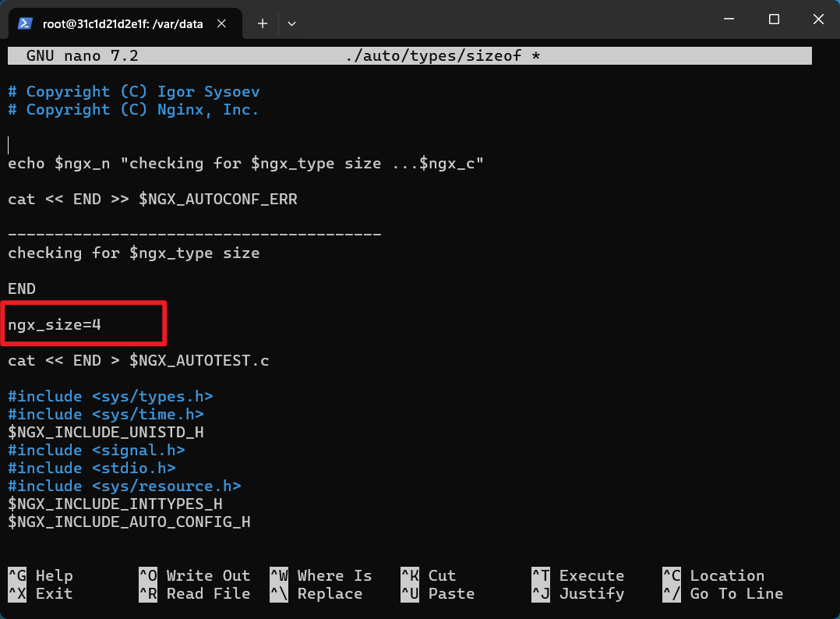Click the ^G Help shortcut
This screenshot has width=840, height=619.
point(41,575)
